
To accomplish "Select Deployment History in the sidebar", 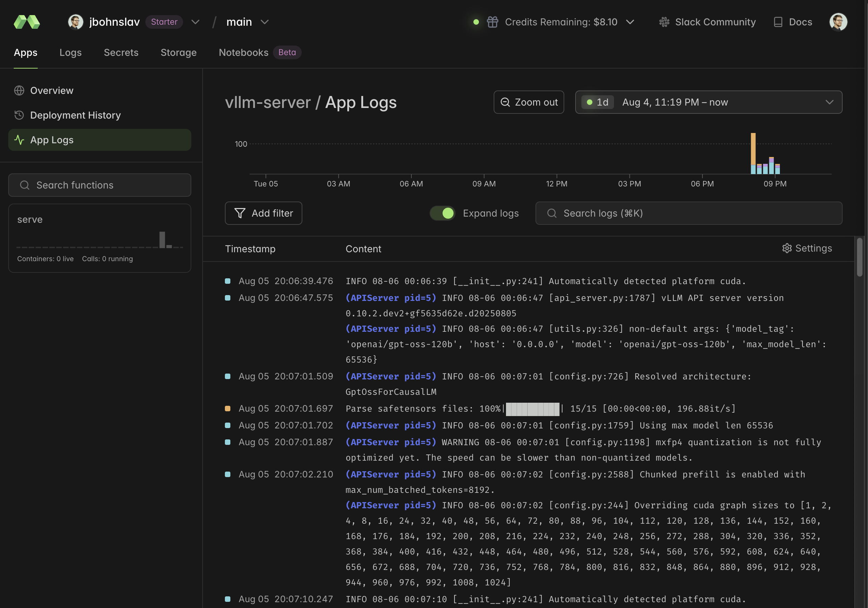I will (x=100, y=115).
